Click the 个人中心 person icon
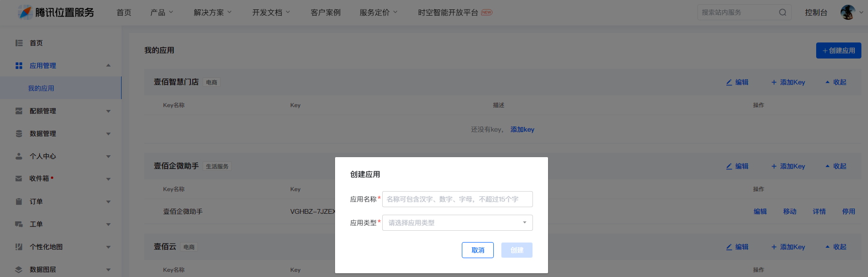Viewport: 868px width, 277px height. pyautogui.click(x=19, y=156)
